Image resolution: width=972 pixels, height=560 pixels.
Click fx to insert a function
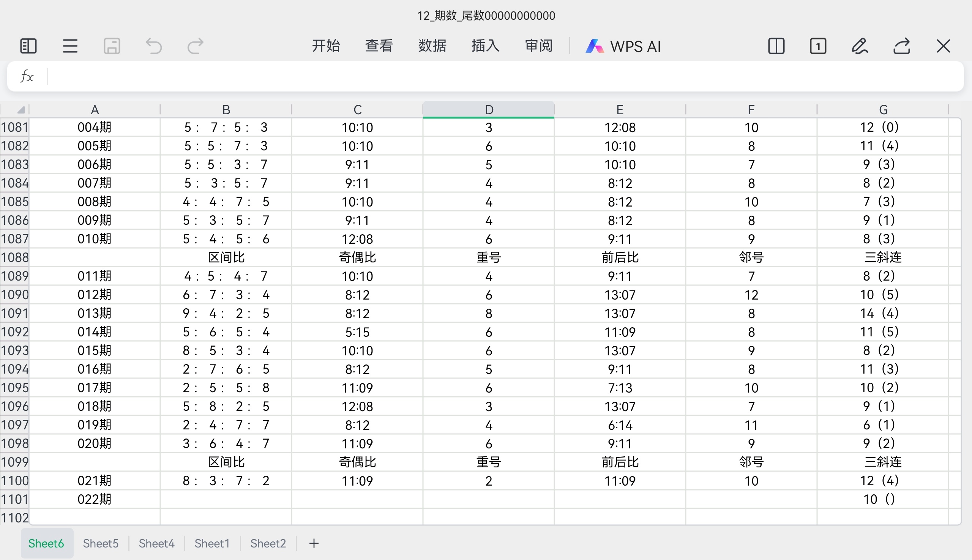(x=26, y=76)
